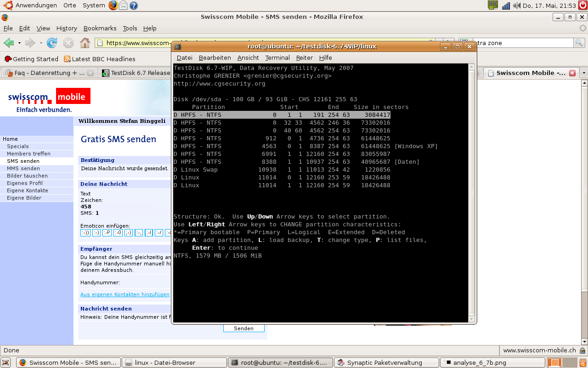588x368 pixels.
Task: Open the terminal Terminal menu
Action: 277,57
